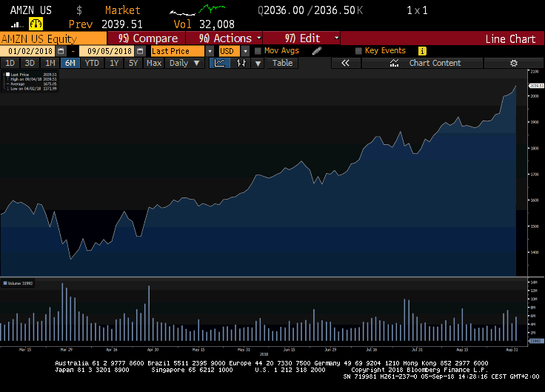The height and width of the screenshot is (392, 545).
Task: Click the Mar 29 date axis label
Action: click(x=67, y=350)
